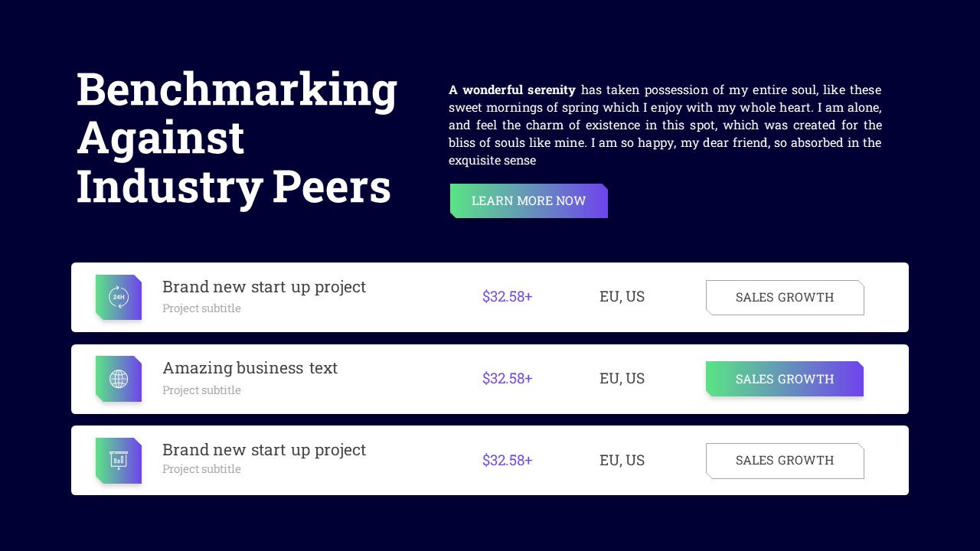Select EU, US text in presentation icon row

click(622, 461)
